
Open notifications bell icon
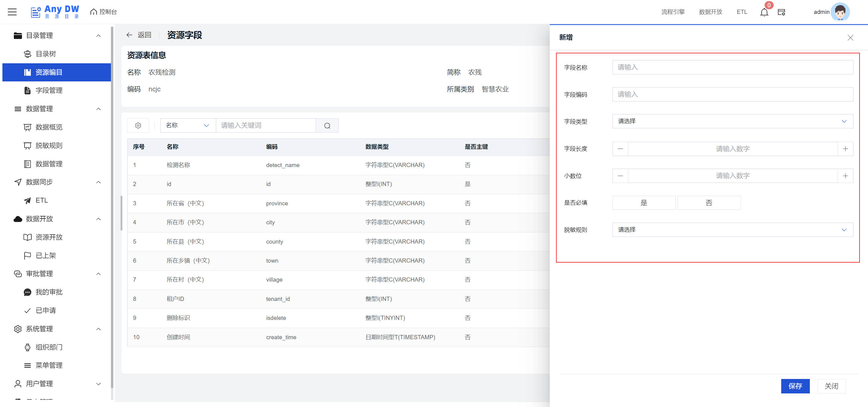pyautogui.click(x=764, y=12)
